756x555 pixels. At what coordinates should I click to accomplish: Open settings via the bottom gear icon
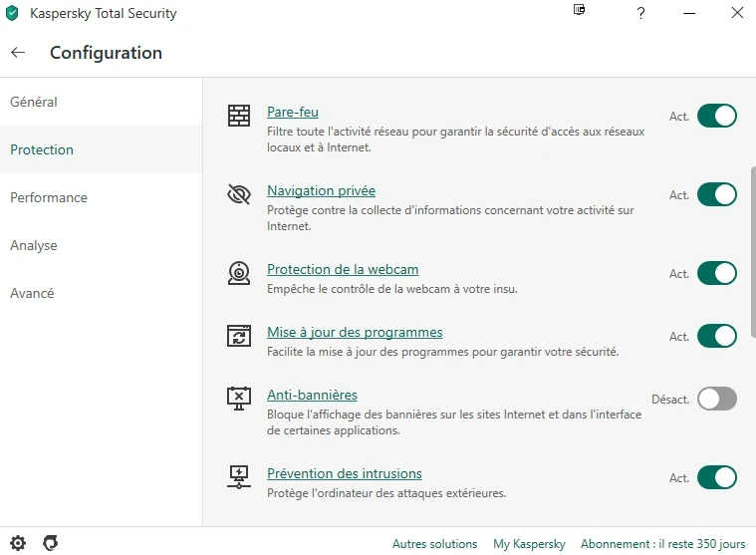tap(18, 543)
